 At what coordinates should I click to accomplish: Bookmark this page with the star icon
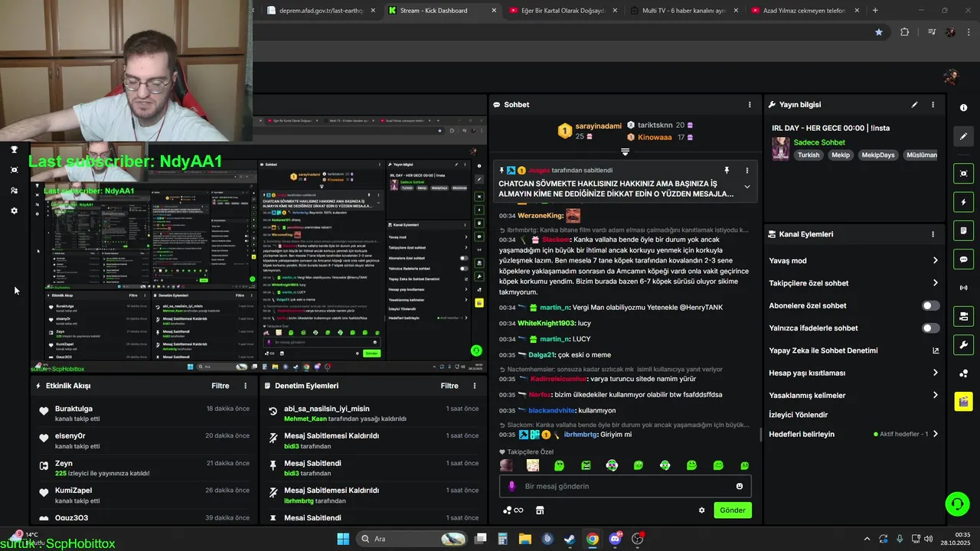pyautogui.click(x=879, y=32)
